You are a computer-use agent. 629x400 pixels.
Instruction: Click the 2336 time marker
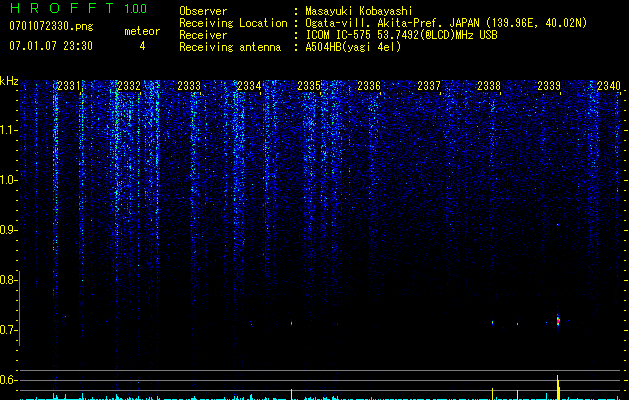pyautogui.click(x=369, y=85)
